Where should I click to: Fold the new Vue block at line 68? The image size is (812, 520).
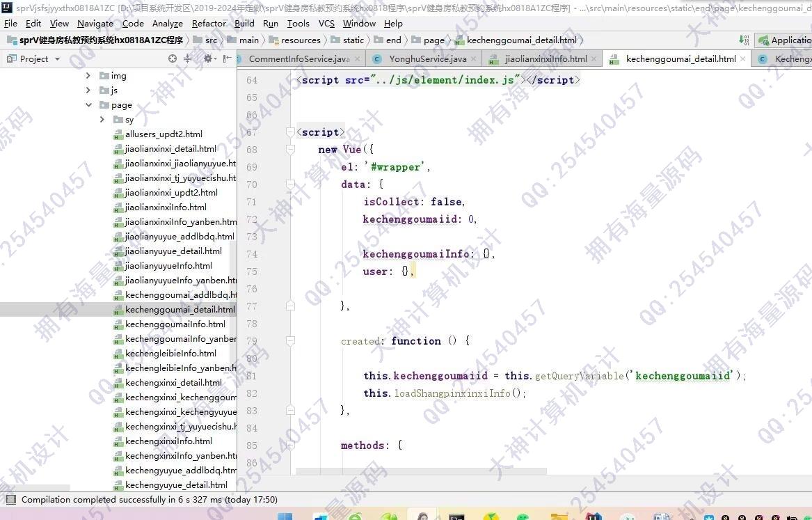tap(291, 149)
